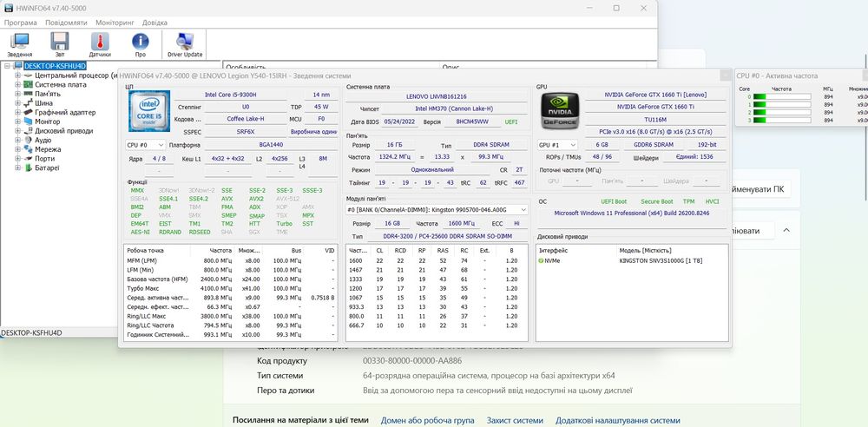Open the memory module Kingston 9905700-046.A00G dropdown
Screen dimensions: 868x427
[x=437, y=209]
